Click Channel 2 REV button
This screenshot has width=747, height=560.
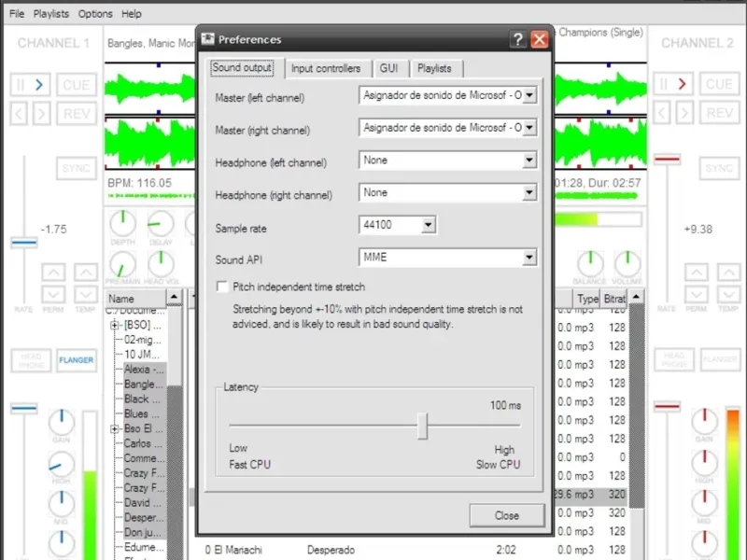click(719, 113)
